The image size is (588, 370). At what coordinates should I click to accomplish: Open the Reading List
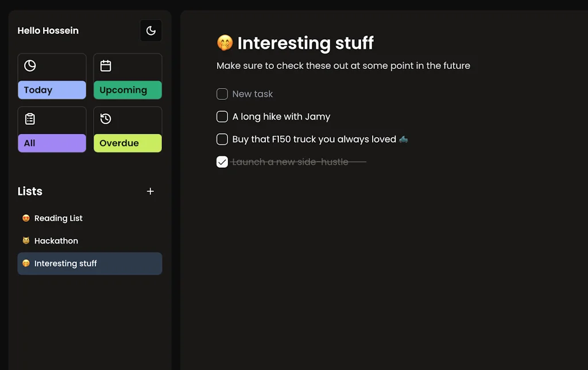58,218
